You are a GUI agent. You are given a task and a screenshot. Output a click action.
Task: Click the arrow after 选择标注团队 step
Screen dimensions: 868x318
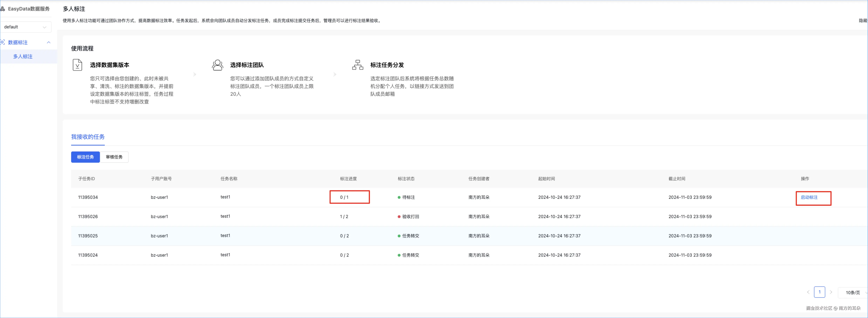pyautogui.click(x=335, y=74)
